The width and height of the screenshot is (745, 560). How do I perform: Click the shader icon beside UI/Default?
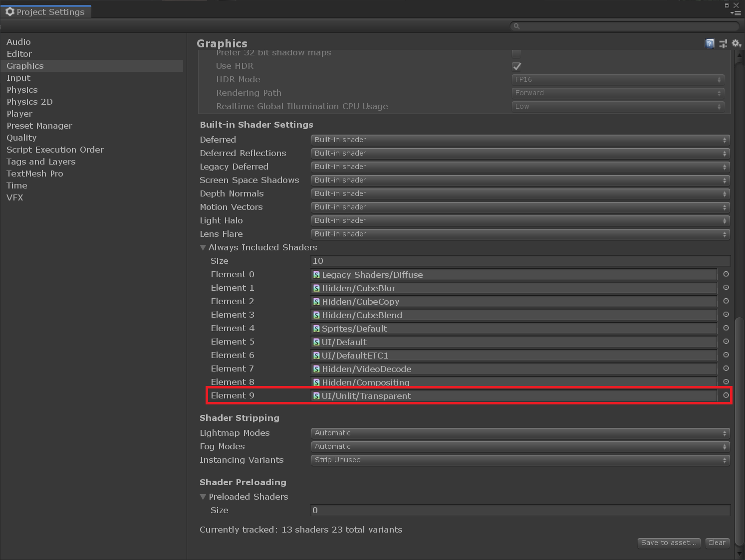point(316,342)
